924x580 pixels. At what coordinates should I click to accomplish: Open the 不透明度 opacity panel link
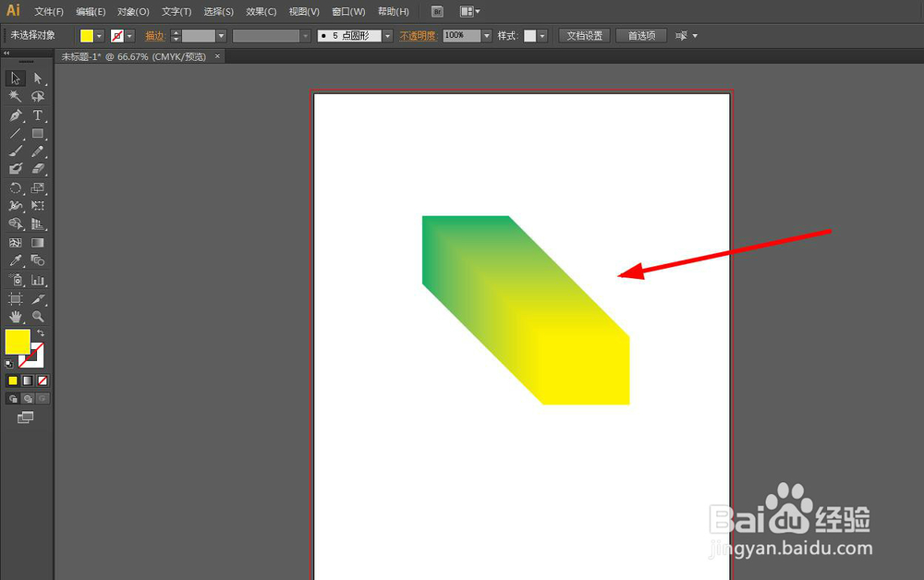418,36
